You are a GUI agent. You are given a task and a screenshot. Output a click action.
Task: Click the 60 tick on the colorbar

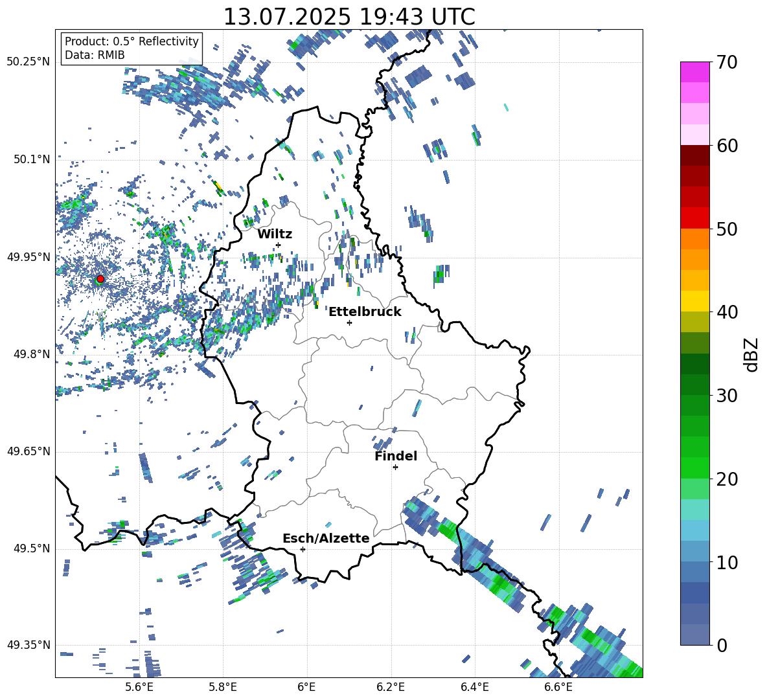(727, 146)
